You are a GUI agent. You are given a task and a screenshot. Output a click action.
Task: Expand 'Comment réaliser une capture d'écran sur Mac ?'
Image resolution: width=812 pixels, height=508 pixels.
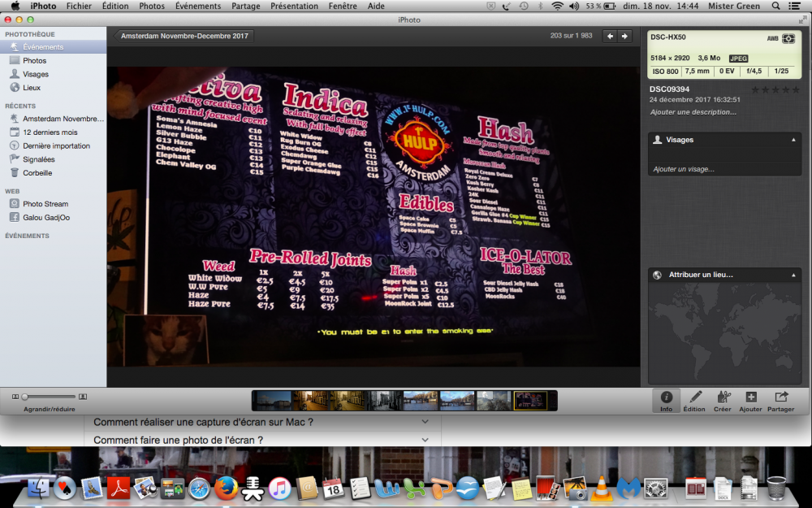[x=262, y=422]
